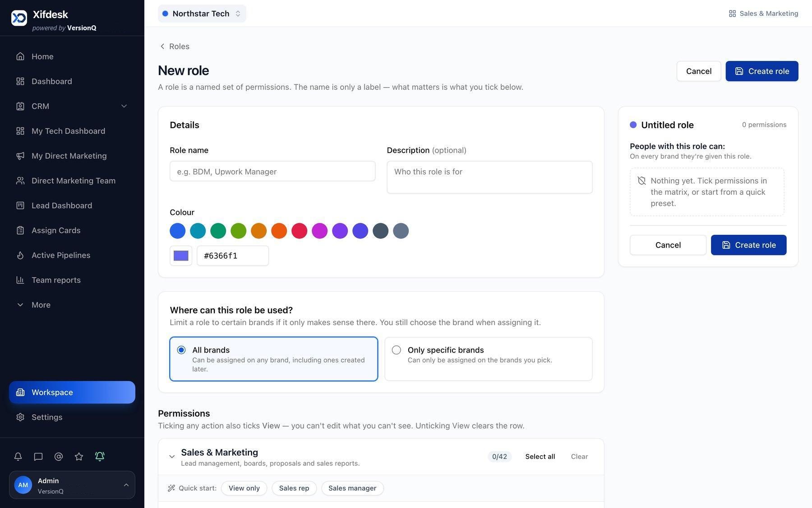The height and width of the screenshot is (508, 812).
Task: Apply the View only quick start preset
Action: click(x=244, y=488)
